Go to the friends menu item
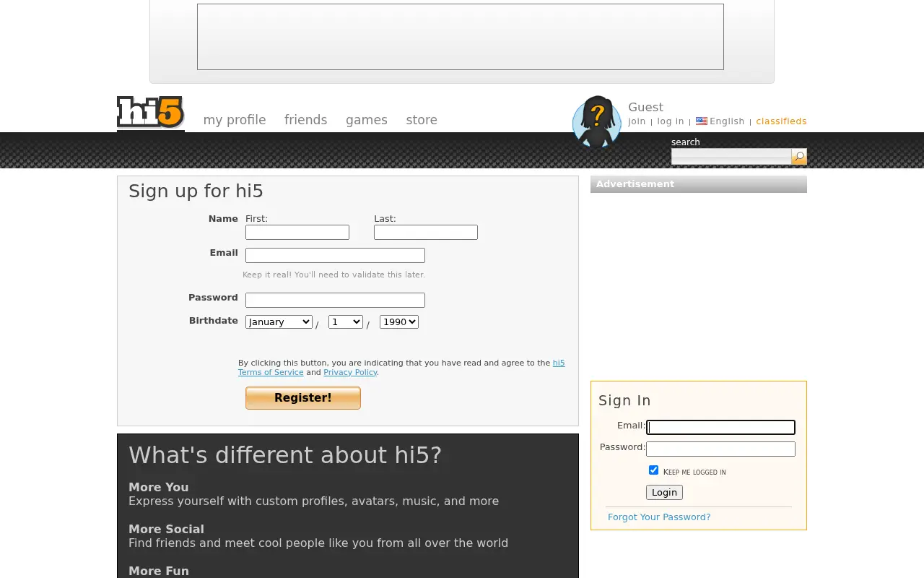 coord(305,120)
